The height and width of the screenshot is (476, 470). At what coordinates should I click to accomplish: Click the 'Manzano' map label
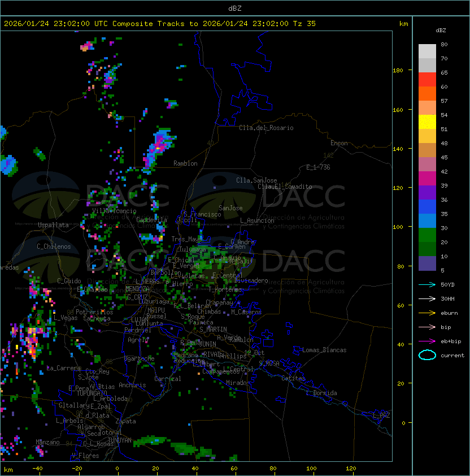(47, 442)
